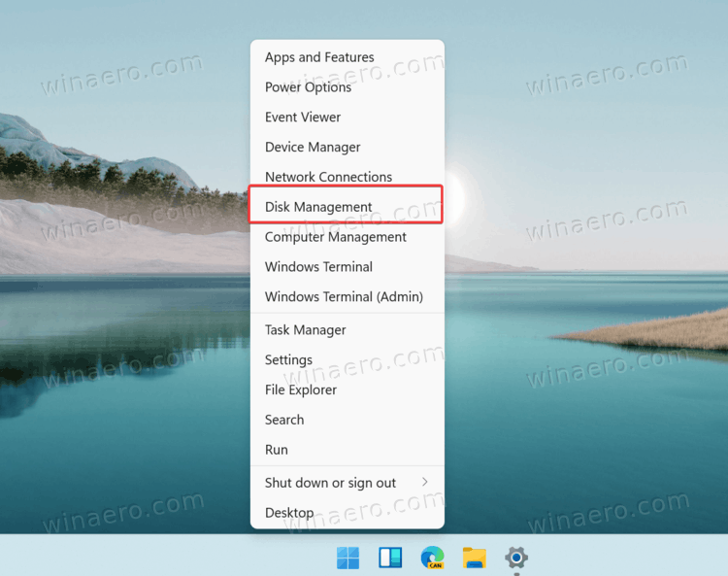
Task: Open Widgets from the taskbar
Action: (390, 558)
